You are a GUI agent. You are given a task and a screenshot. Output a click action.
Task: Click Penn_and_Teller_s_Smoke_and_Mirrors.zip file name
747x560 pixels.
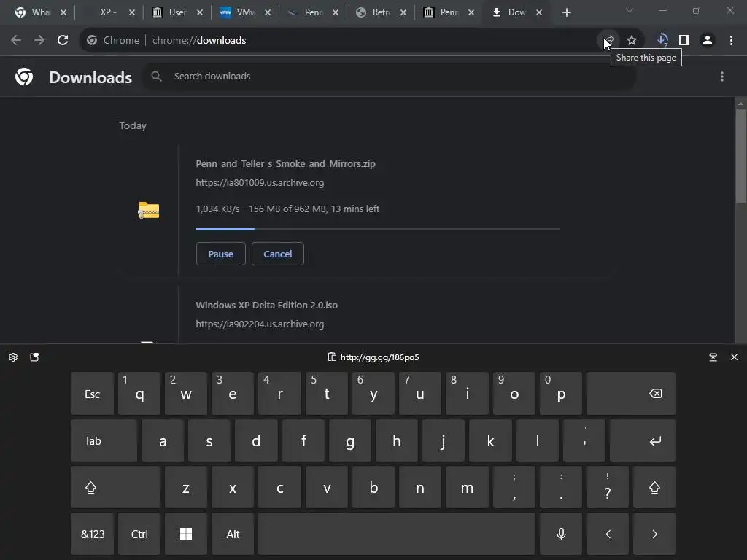point(285,164)
